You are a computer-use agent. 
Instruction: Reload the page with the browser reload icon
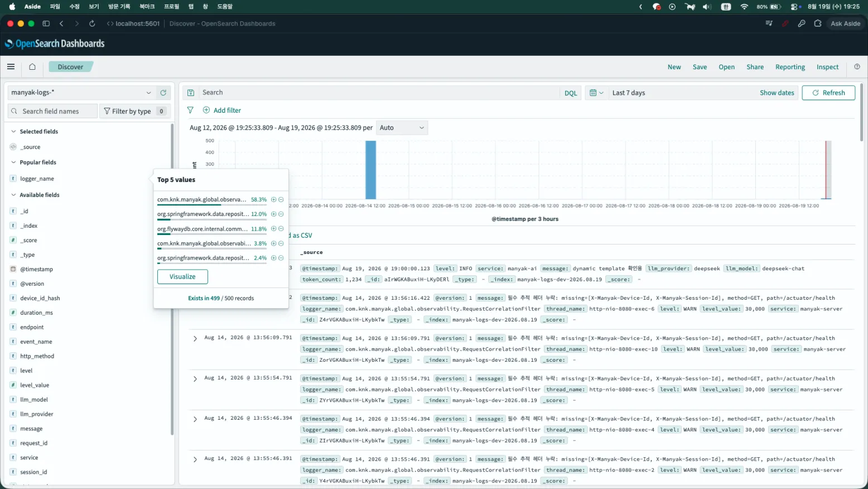pyautogui.click(x=92, y=23)
